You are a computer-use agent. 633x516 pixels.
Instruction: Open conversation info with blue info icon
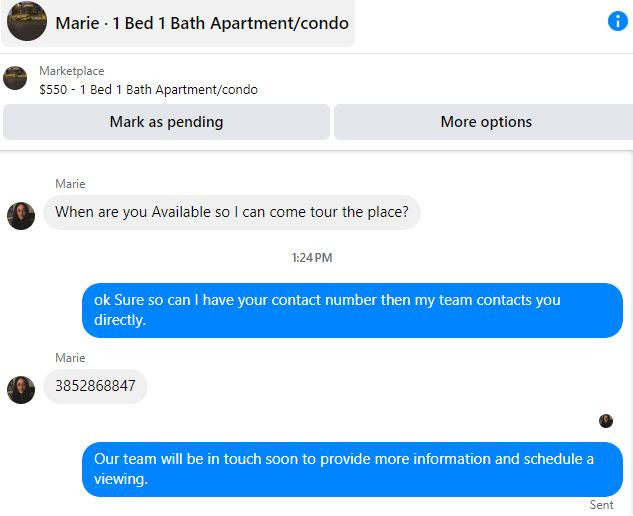617,21
